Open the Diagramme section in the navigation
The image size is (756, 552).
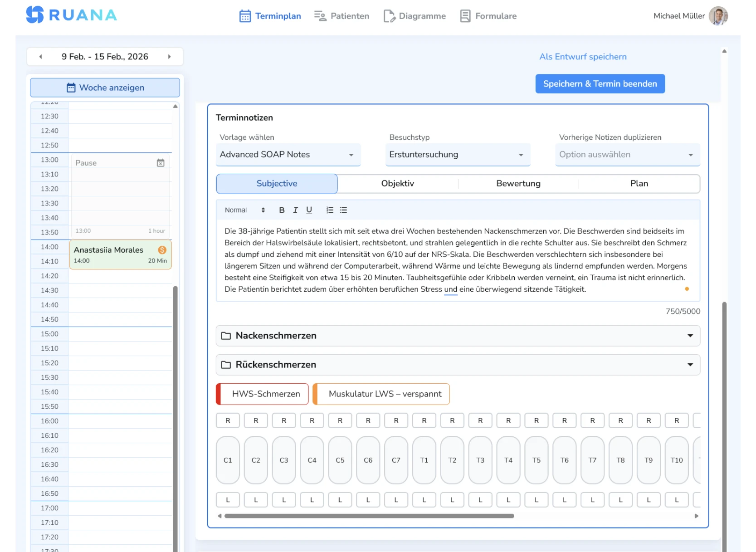[414, 16]
